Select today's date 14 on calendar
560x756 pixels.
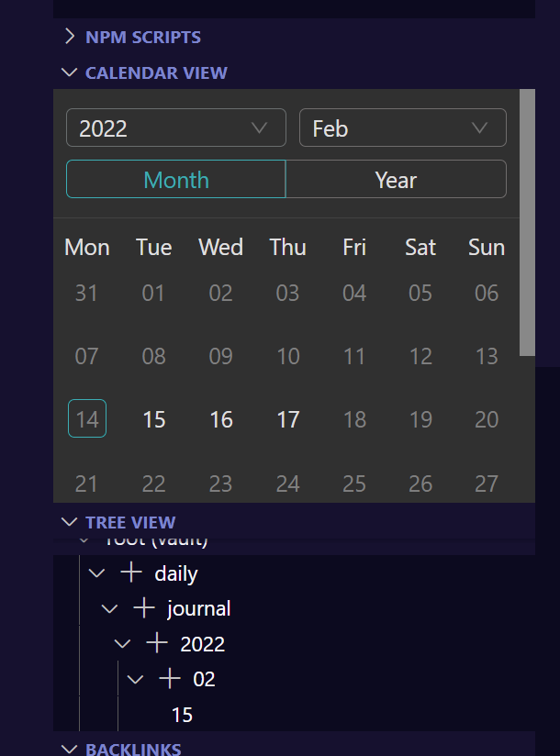tap(87, 419)
